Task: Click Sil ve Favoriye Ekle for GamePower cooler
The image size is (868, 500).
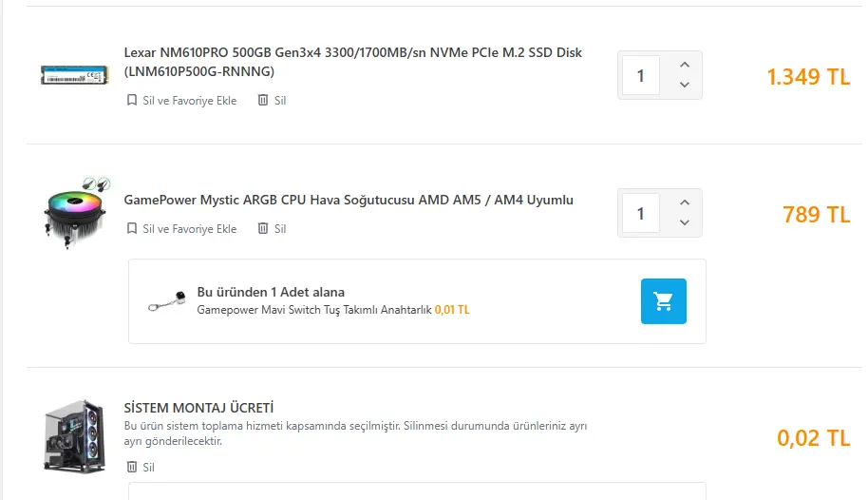Action: [x=189, y=228]
